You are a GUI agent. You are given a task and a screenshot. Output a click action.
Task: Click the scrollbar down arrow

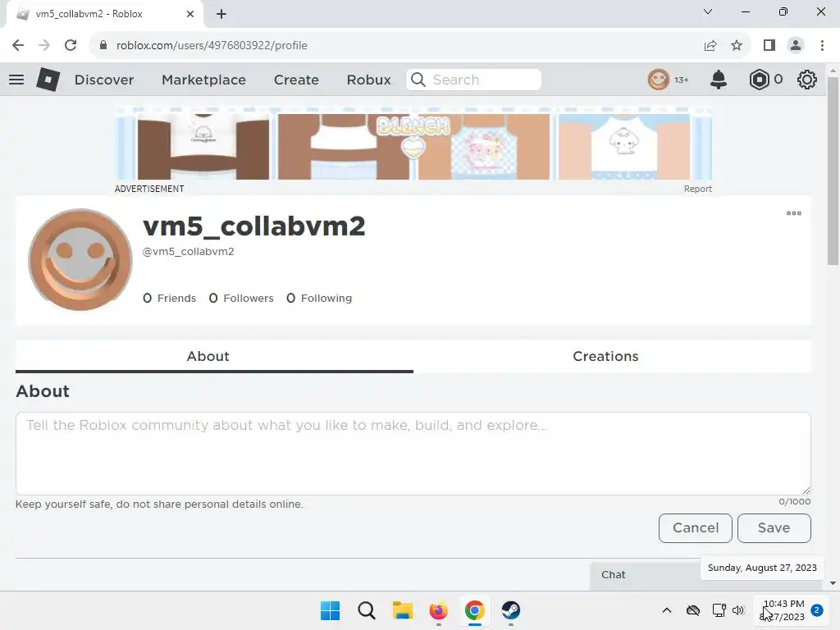833,583
